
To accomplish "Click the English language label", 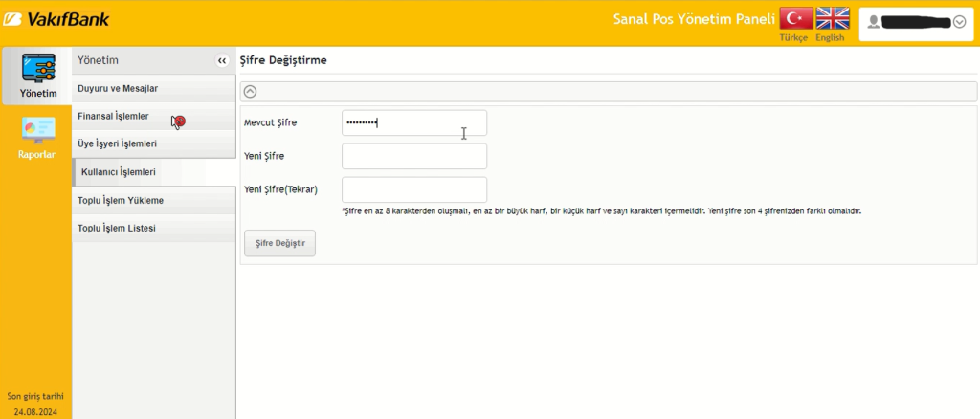I will click(830, 38).
